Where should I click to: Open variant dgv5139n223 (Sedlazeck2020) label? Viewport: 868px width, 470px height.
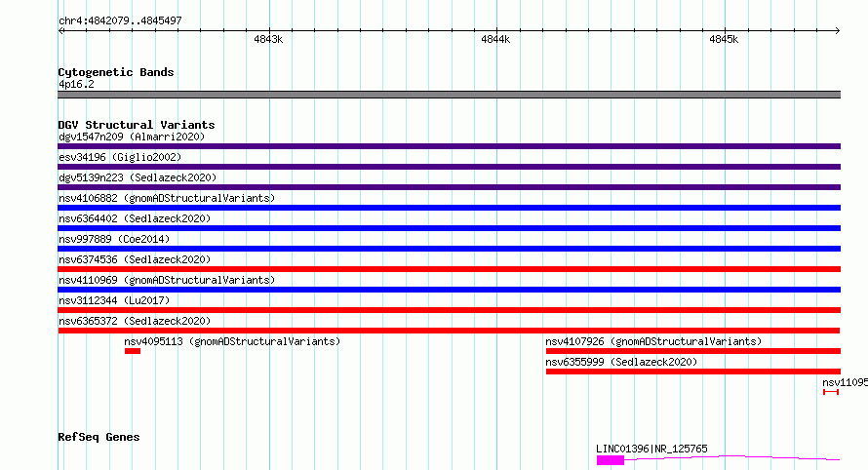coord(138,177)
